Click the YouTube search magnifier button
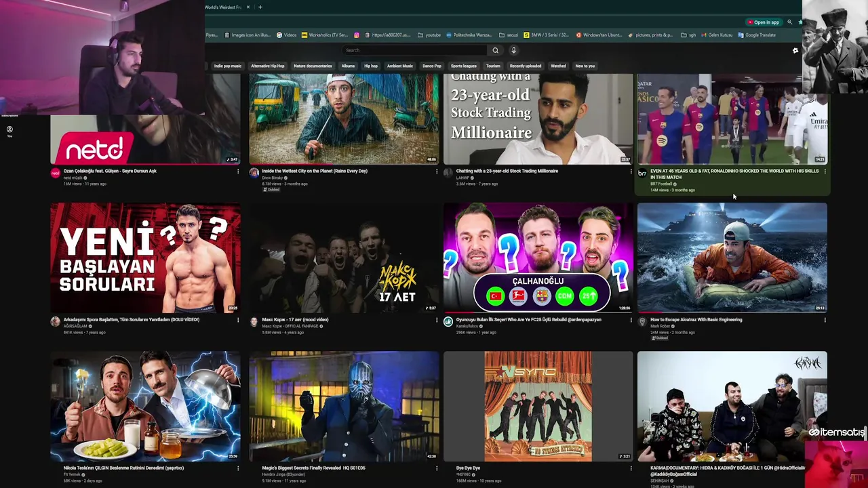This screenshot has width=868, height=488. [x=495, y=50]
